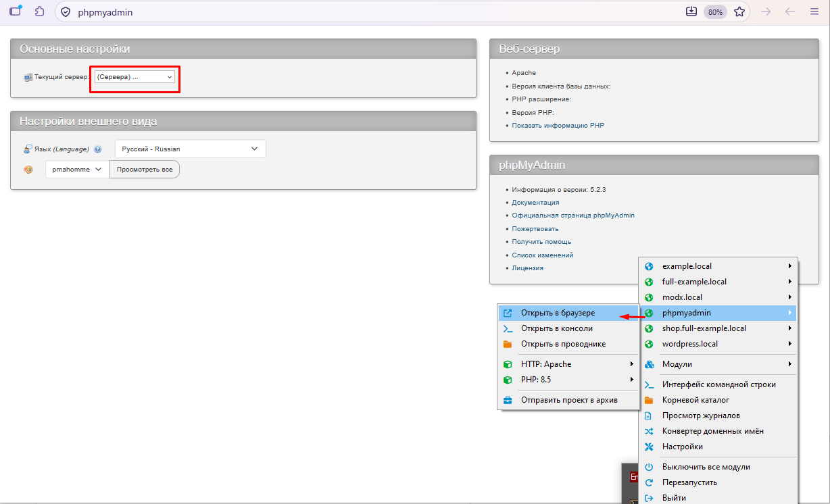The width and height of the screenshot is (830, 504).
Task: Click the Настройки wrench icon
Action: 650,447
